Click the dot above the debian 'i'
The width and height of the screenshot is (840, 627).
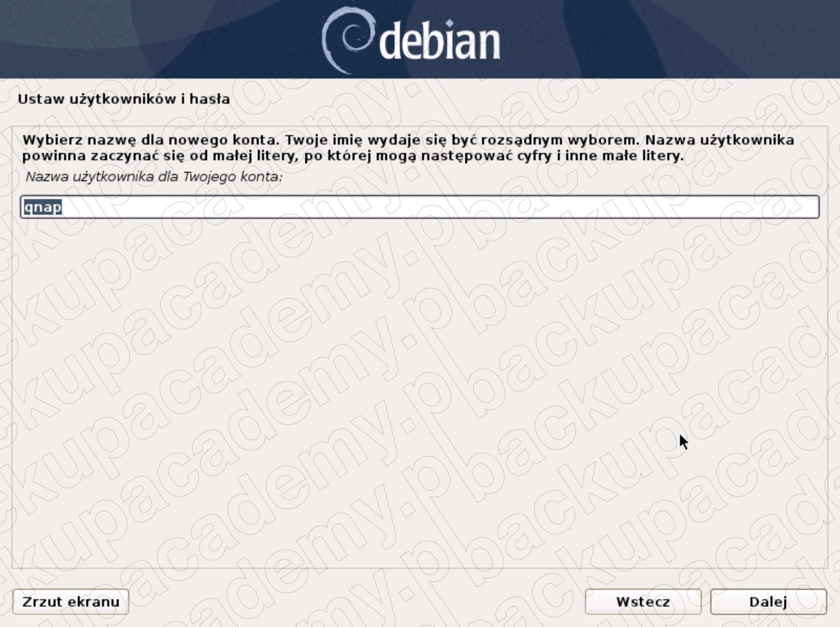click(x=450, y=24)
